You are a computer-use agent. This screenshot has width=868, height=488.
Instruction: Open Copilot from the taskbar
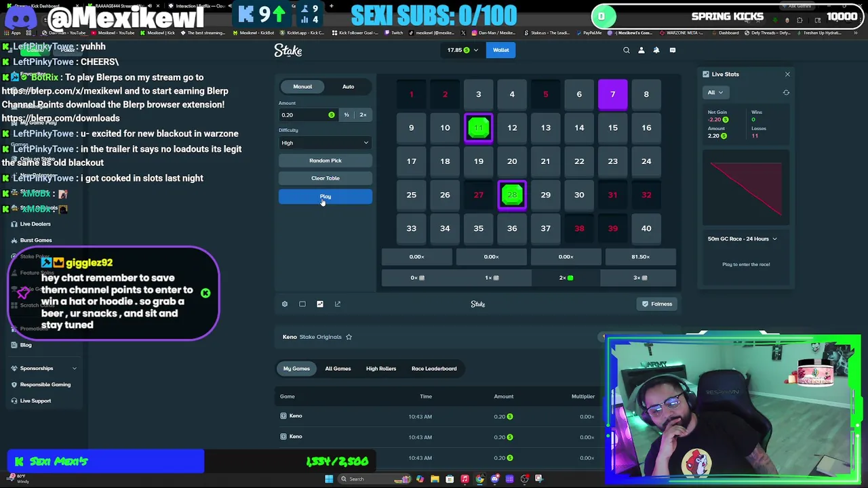pyautogui.click(x=420, y=479)
